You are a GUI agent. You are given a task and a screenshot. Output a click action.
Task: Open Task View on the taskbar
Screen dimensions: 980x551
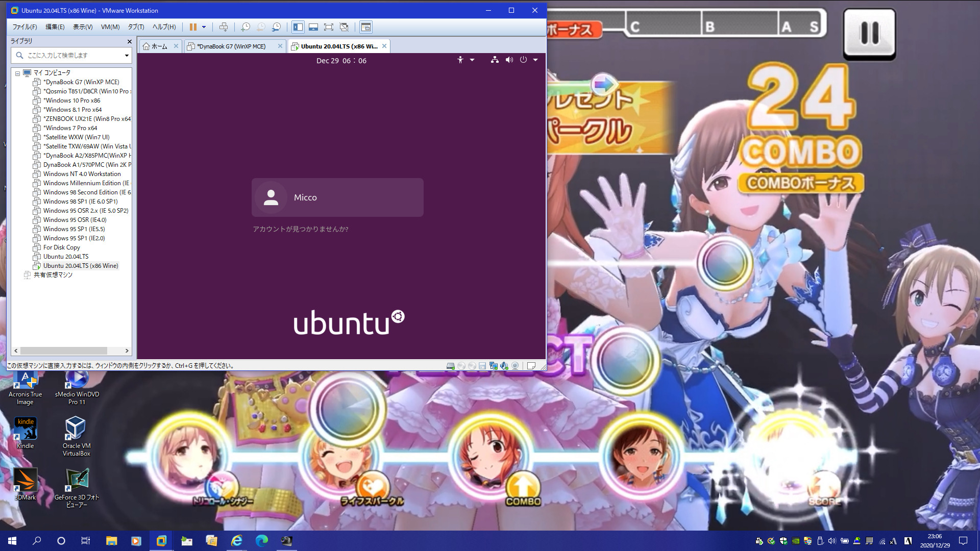pyautogui.click(x=86, y=541)
